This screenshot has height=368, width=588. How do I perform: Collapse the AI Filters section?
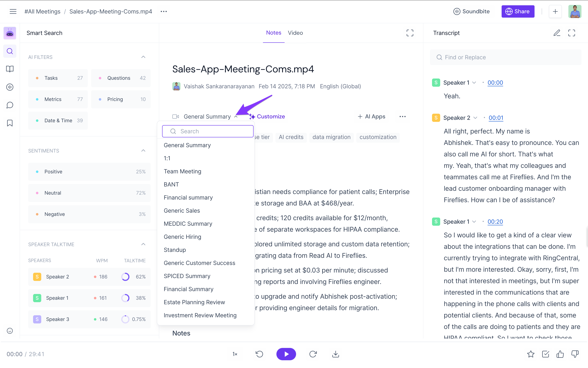(x=143, y=57)
